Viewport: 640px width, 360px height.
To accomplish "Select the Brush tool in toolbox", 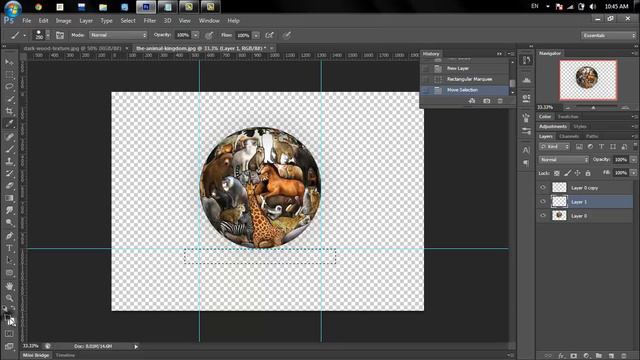I will pyautogui.click(x=9, y=149).
